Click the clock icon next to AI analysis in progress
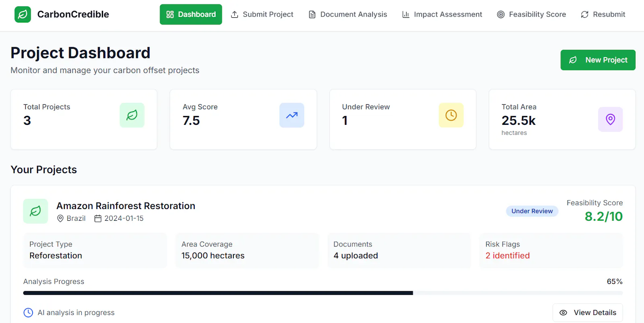 28,313
